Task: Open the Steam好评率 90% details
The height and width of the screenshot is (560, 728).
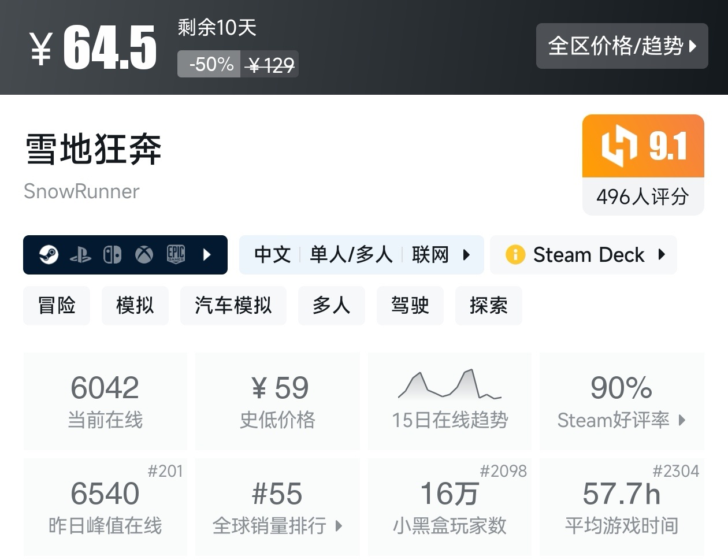Action: coord(621,402)
